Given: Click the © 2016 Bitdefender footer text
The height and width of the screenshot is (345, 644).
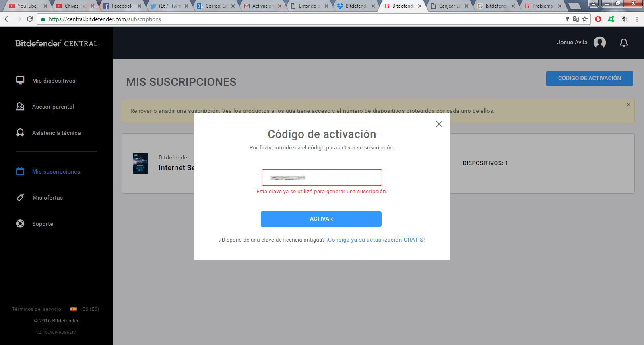Looking at the screenshot, I should click(56, 321).
